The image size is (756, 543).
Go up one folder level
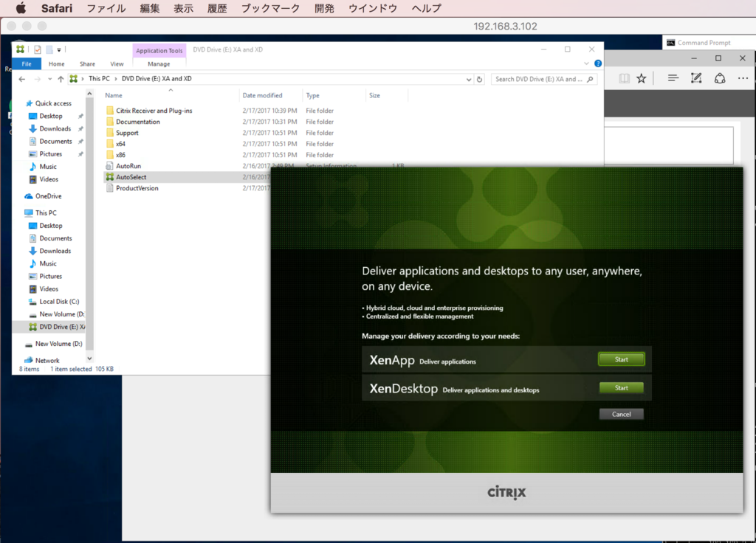[61, 79]
